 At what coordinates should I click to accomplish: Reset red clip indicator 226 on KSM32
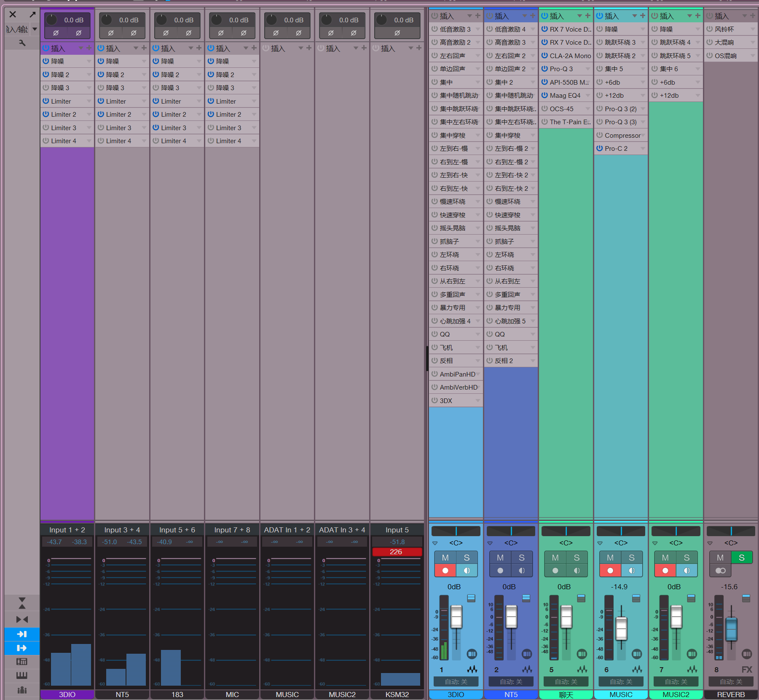[x=397, y=552]
